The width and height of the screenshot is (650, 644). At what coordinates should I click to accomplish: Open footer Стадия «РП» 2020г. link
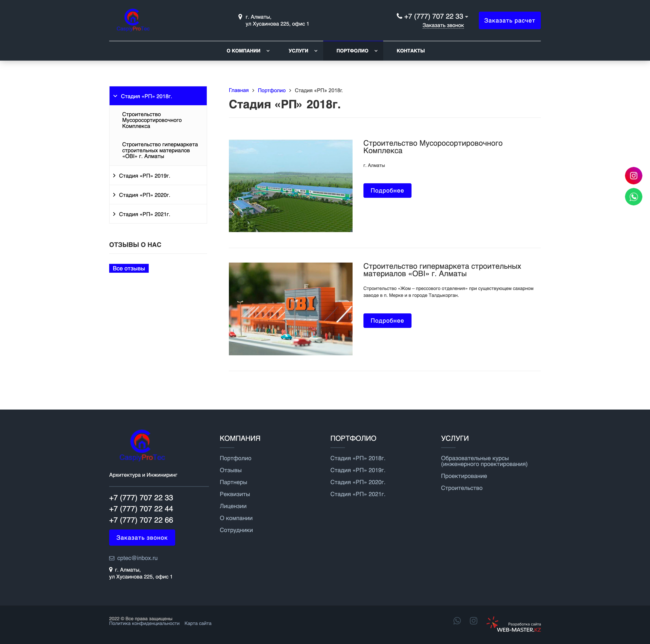pyautogui.click(x=358, y=482)
